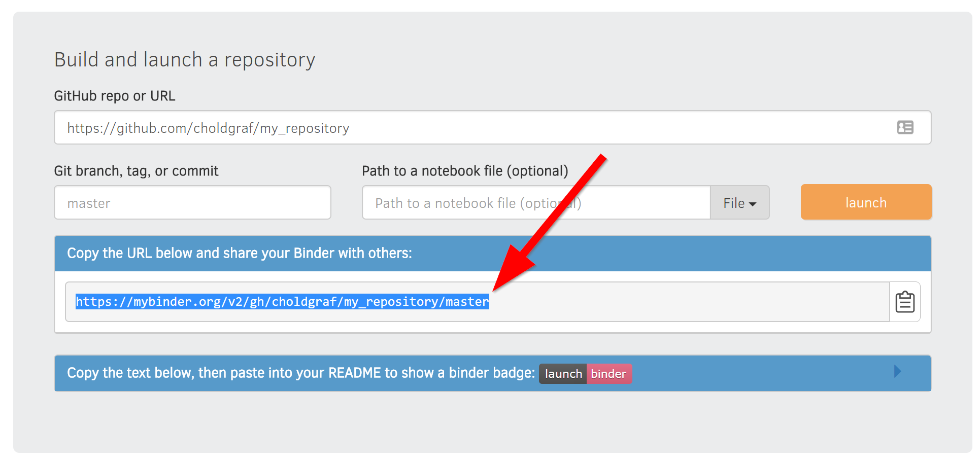Click 'Path to a notebook file (optional)' label
Image resolution: width=980 pixels, height=462 pixels.
465,171
